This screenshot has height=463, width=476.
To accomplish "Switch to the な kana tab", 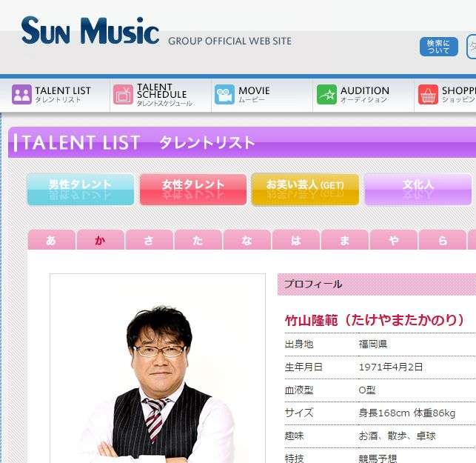I will [x=247, y=240].
